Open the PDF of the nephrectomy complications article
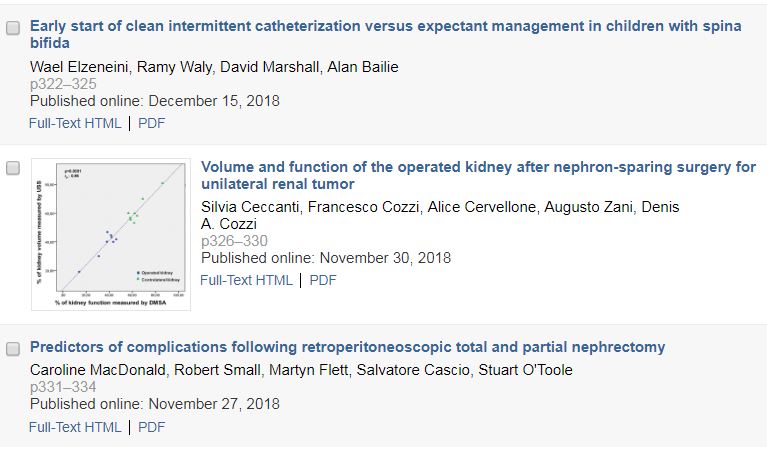Screen dimensions: 767x463 pyautogui.click(x=152, y=427)
